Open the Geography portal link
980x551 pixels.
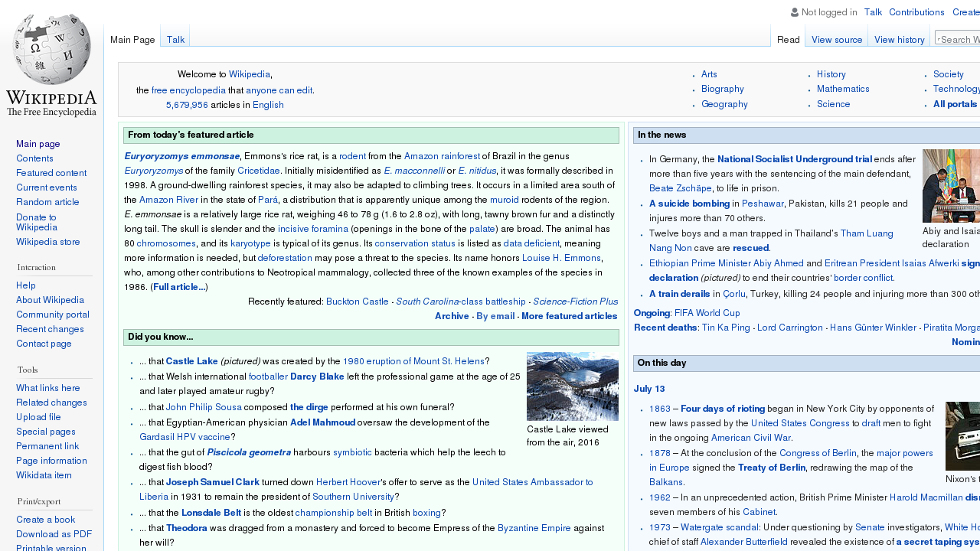point(724,104)
